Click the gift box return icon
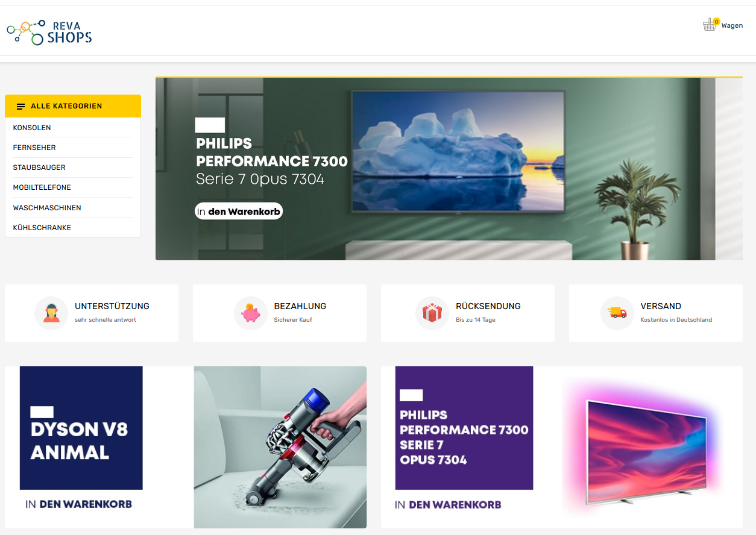 tap(432, 313)
